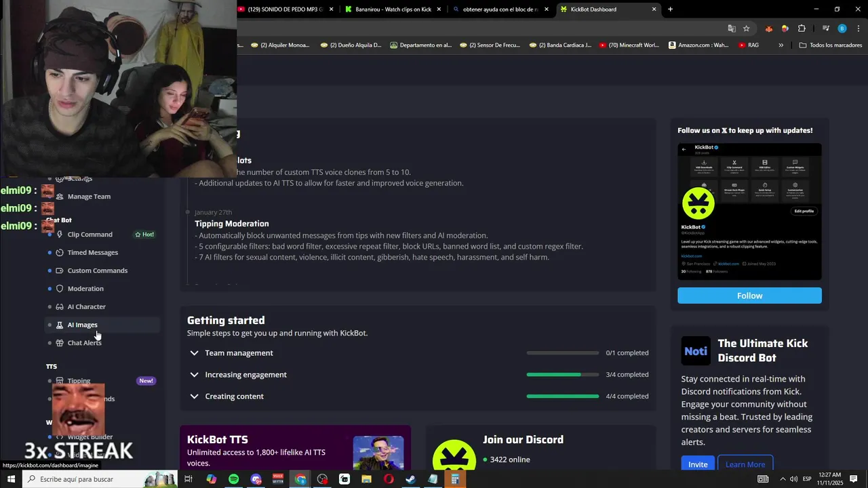Open the Extensions puzzle menu

pos(802,28)
